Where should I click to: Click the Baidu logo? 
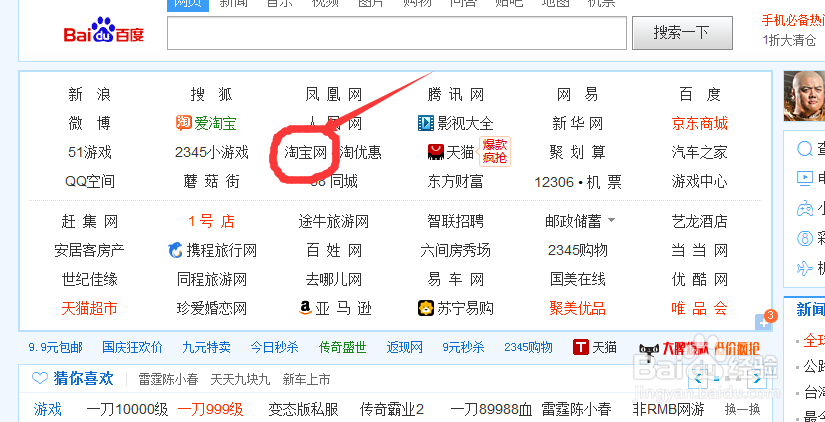[x=104, y=31]
